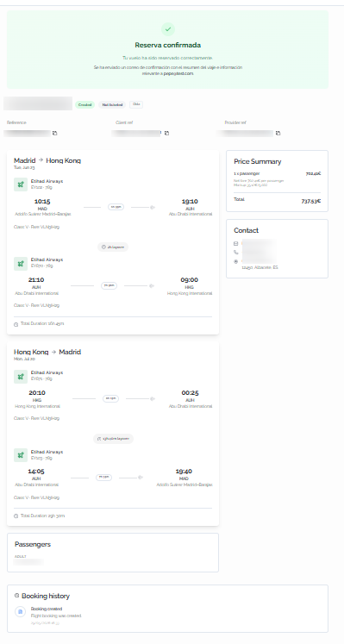The width and height of the screenshot is (344, 644).
Task: Click the Albacete, ES address line
Action: pos(260,267)
